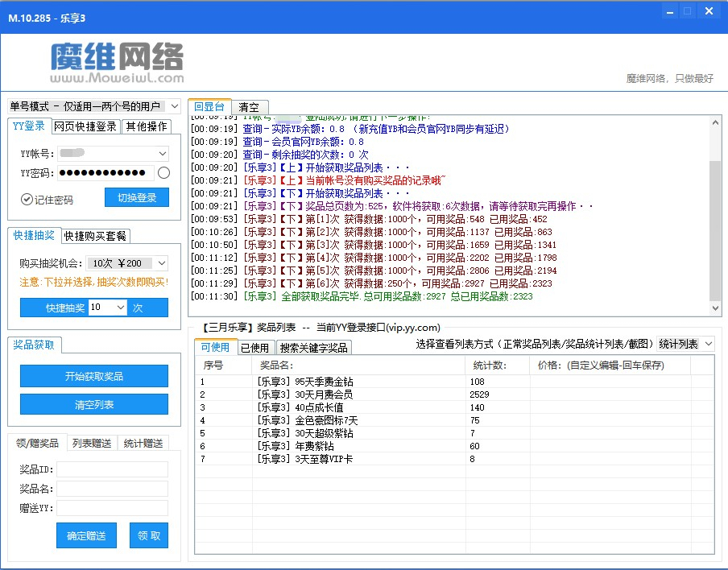The width and height of the screenshot is (728, 570).
Task: Close the 乐享3 window
Action: coord(709,11)
